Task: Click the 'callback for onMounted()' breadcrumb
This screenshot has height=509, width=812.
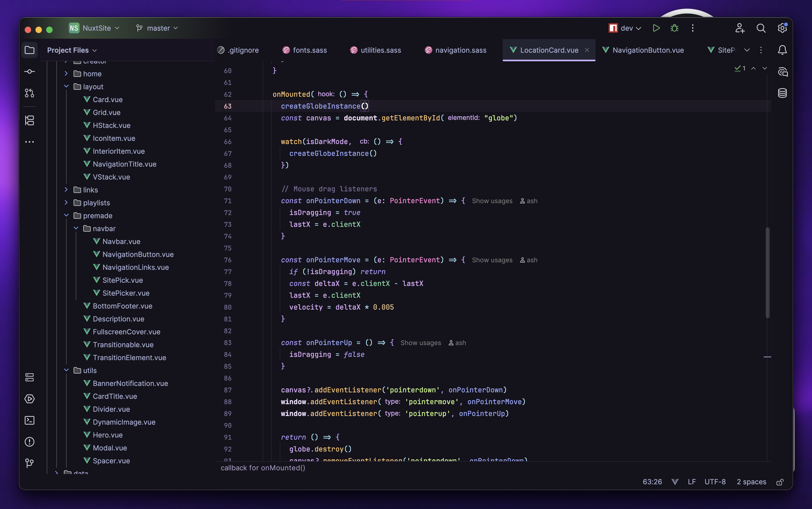Action: pyautogui.click(x=263, y=468)
